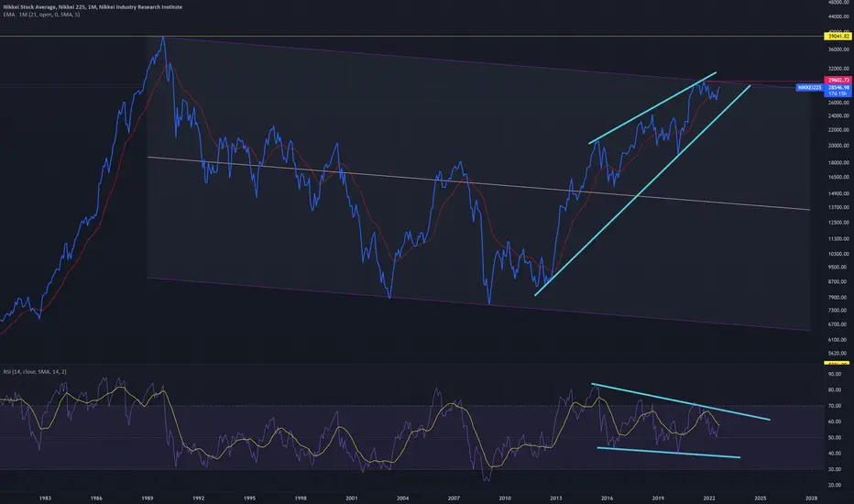Select the upper cyan wedge trendline on price

coord(652,108)
